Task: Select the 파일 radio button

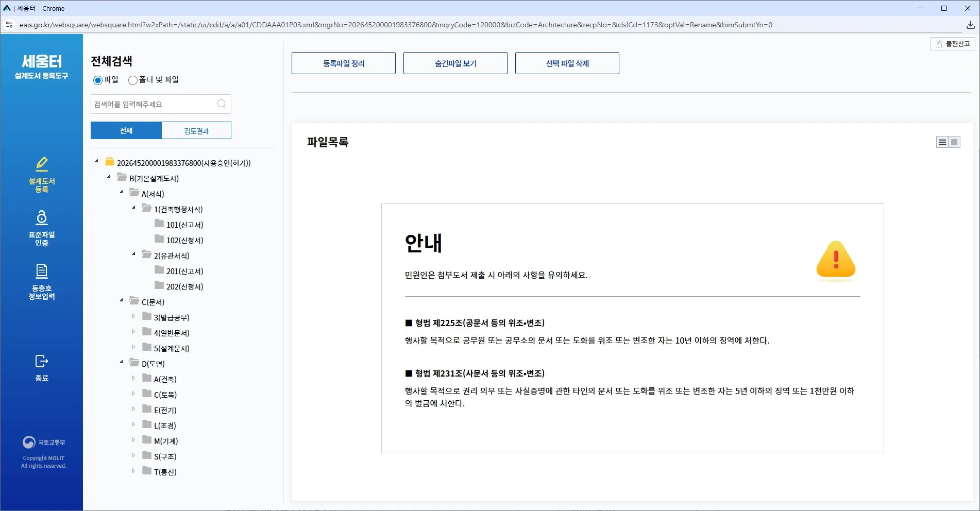Action: point(98,80)
